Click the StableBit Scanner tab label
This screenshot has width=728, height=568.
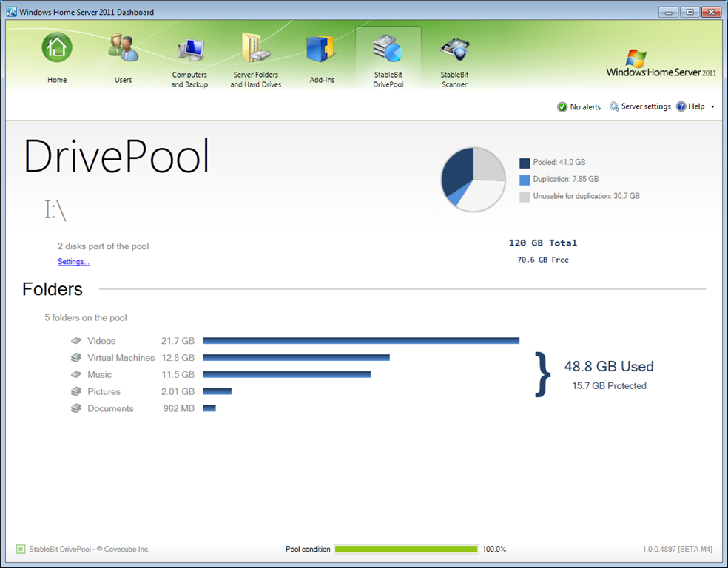[x=454, y=79]
